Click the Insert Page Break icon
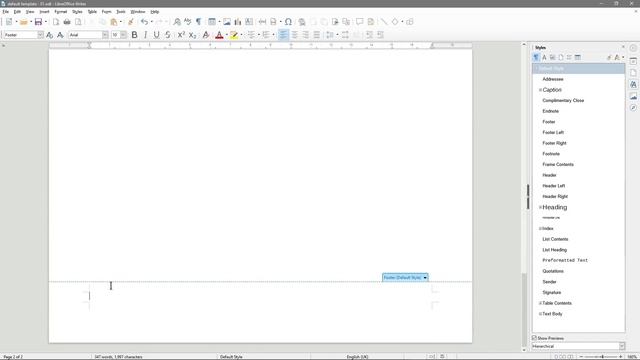The height and width of the screenshot is (360, 640). 262,22
